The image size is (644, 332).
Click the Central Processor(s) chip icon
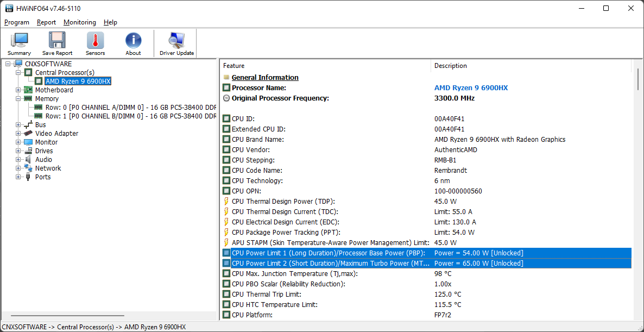pyautogui.click(x=28, y=73)
